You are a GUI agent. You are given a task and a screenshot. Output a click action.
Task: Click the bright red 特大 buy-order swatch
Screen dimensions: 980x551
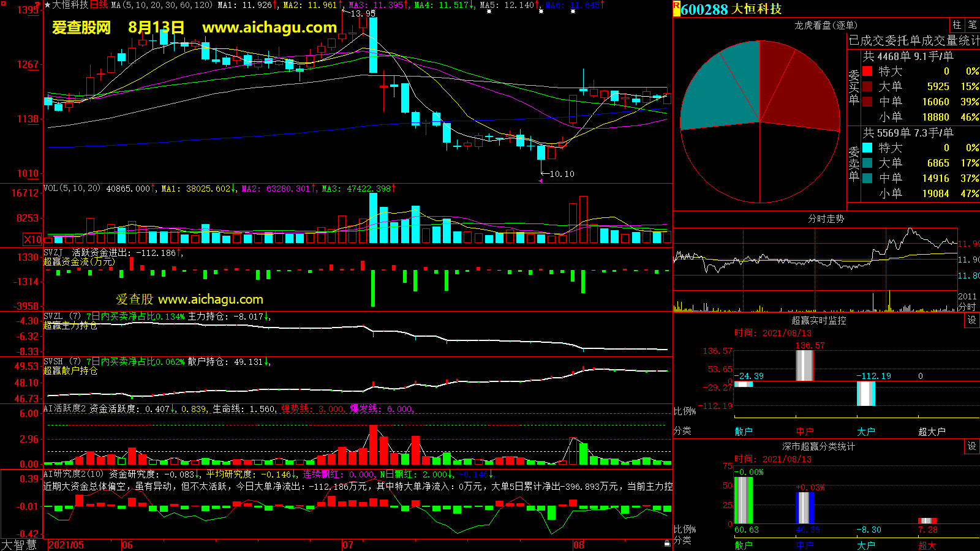point(867,72)
